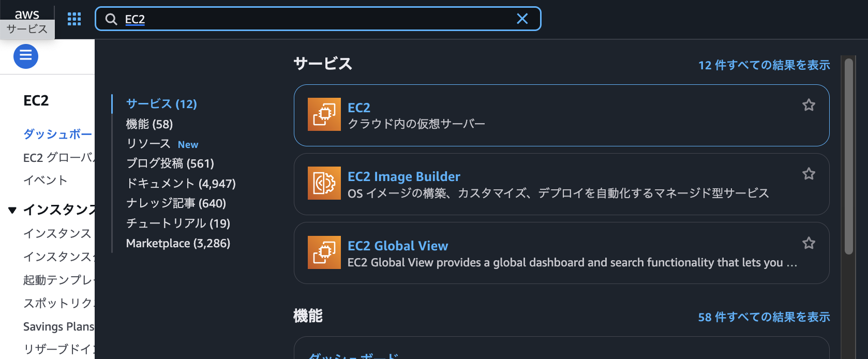Click the 機能 section heading

point(308,316)
